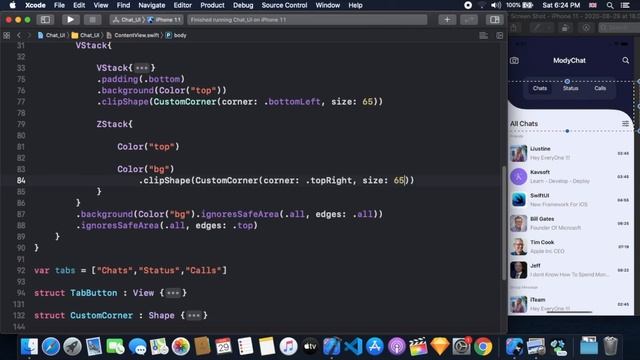The height and width of the screenshot is (360, 640).
Task: Open Trash in the Dock
Action: [610, 346]
